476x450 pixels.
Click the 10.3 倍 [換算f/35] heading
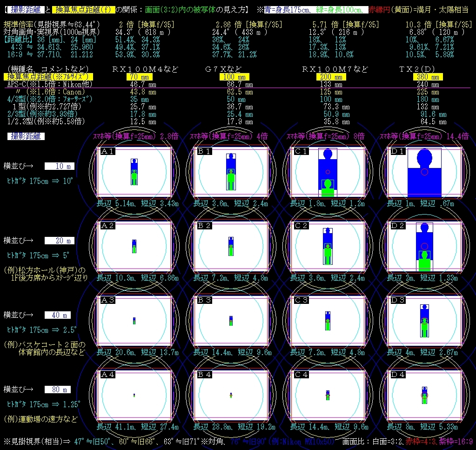point(439,25)
